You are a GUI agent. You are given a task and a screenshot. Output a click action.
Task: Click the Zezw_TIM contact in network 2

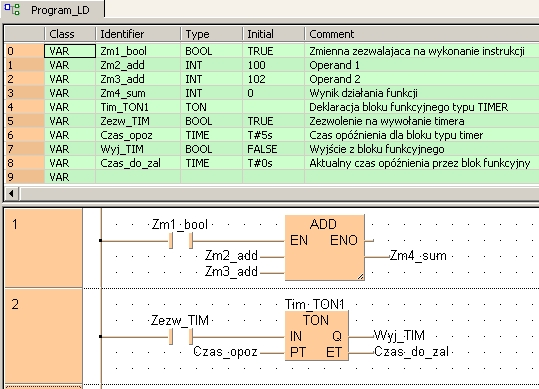[181, 337]
